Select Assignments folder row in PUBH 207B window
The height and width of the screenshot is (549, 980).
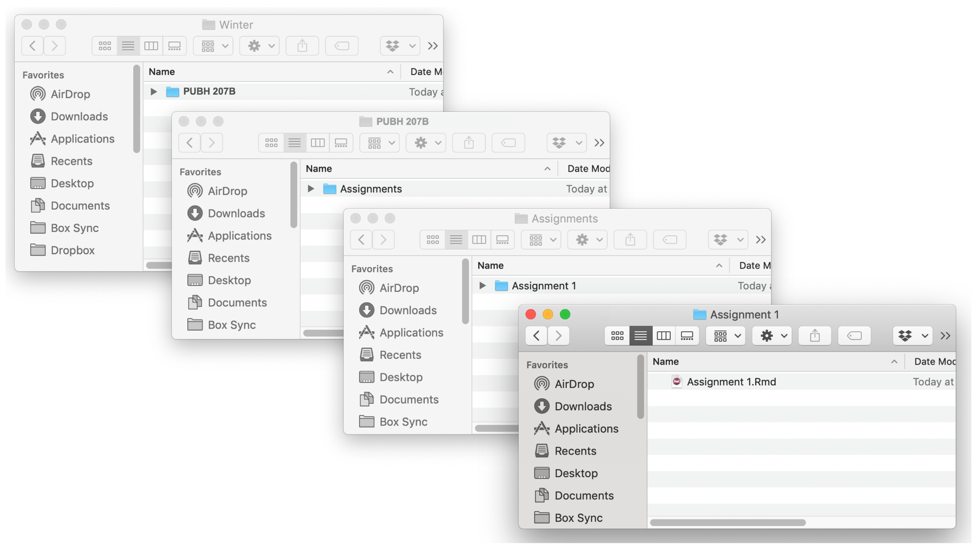455,189
